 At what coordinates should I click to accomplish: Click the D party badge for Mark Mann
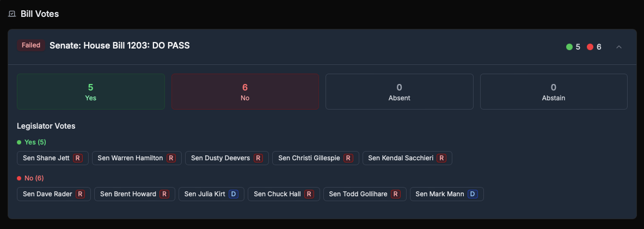(x=473, y=194)
